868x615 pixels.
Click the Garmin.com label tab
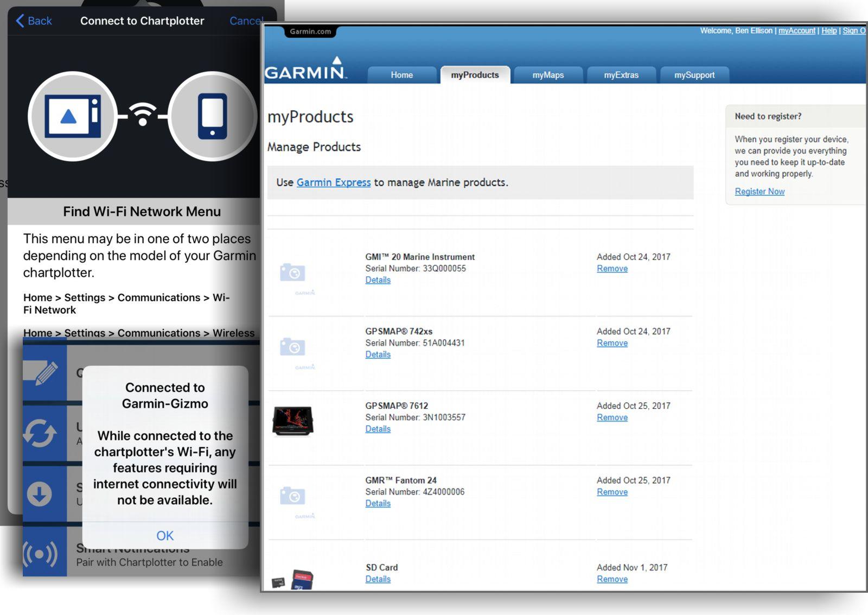(x=310, y=31)
